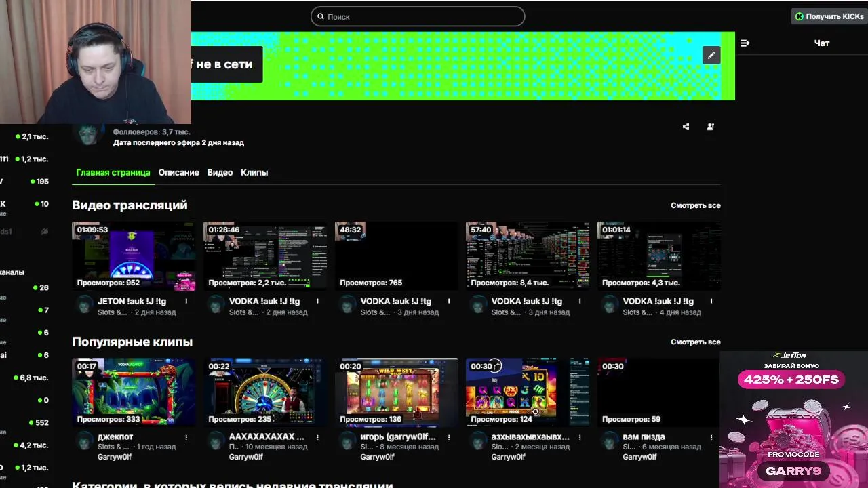This screenshot has height=488, width=868.
Task: Open options menu for VODKA video with 4,3 тыс. views
Action: coord(711,301)
